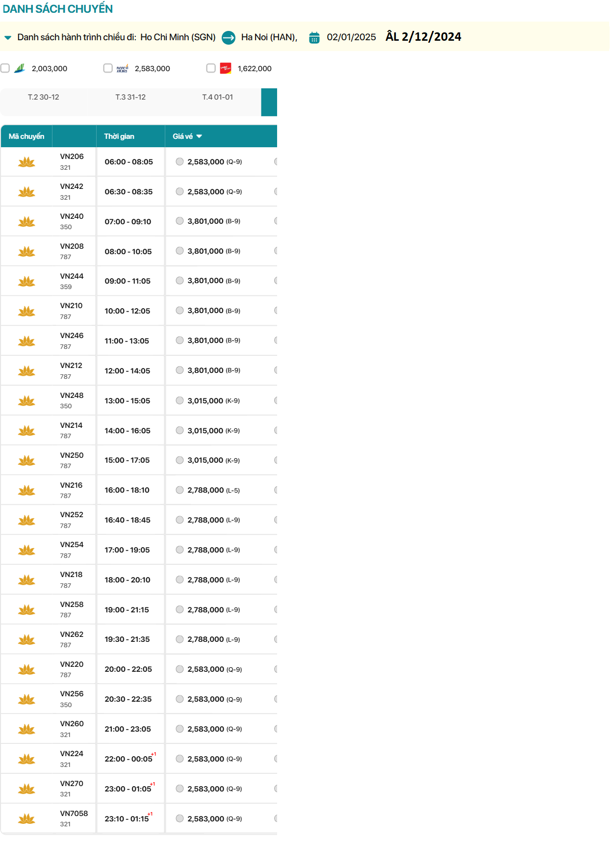The image size is (616, 843).
Task: Click the lotus logo for flight VN7058
Action: pyautogui.click(x=26, y=818)
